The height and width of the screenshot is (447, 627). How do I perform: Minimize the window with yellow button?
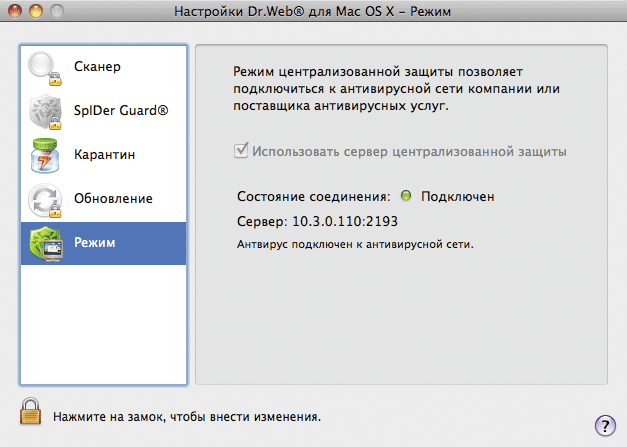[x=36, y=11]
